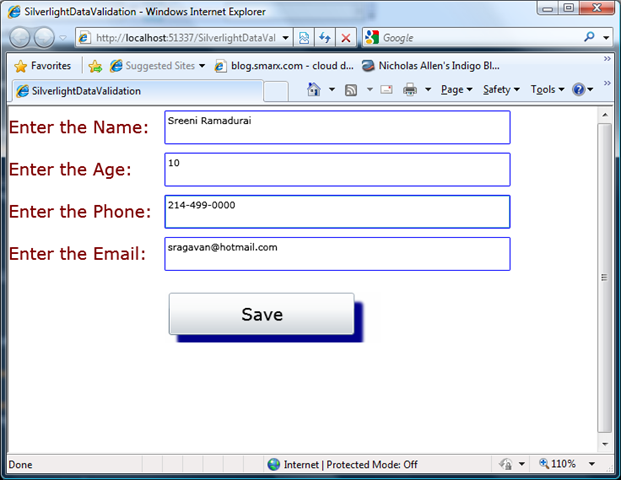Click the Age text box containing 10
This screenshot has height=480, width=621.
click(x=337, y=170)
